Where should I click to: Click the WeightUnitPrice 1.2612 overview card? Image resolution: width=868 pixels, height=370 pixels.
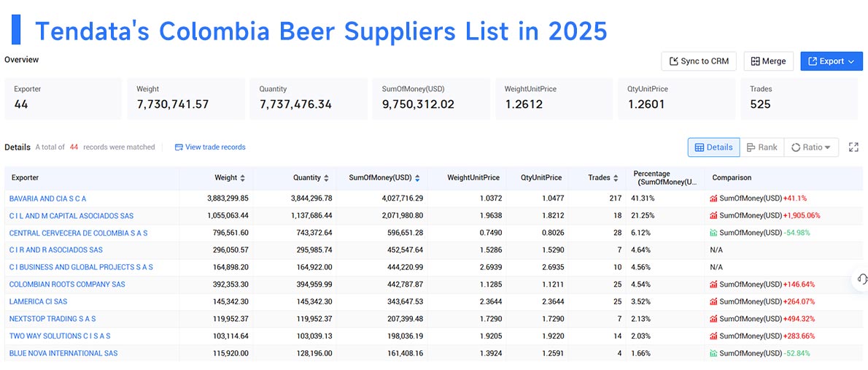tap(554, 99)
